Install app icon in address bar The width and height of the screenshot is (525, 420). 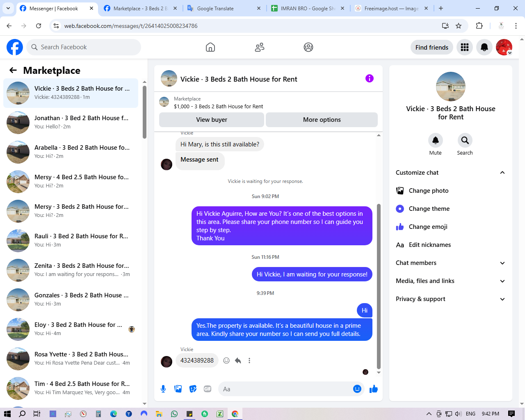[x=445, y=26]
